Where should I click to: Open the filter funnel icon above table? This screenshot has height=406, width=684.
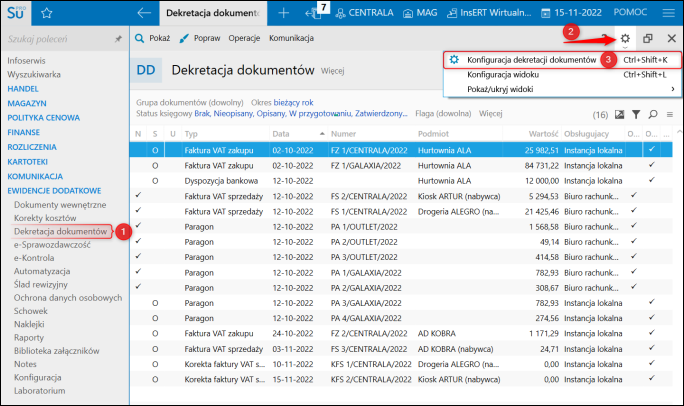tap(635, 115)
